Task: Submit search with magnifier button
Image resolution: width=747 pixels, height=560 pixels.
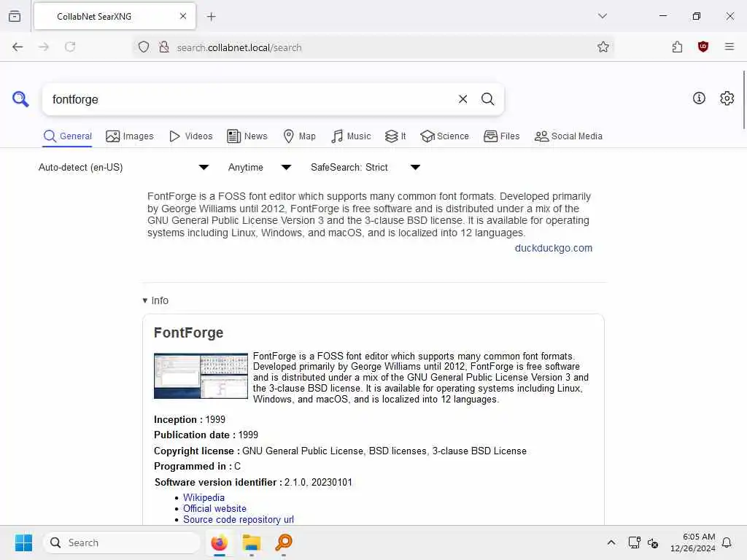Action: click(x=487, y=99)
